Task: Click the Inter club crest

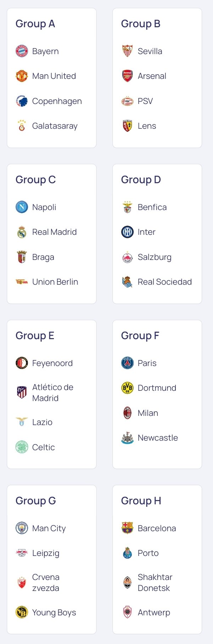Action: tap(127, 232)
